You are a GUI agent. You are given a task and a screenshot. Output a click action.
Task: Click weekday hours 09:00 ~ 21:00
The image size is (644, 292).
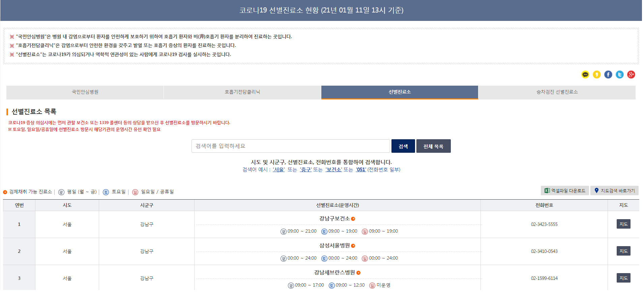(x=302, y=231)
